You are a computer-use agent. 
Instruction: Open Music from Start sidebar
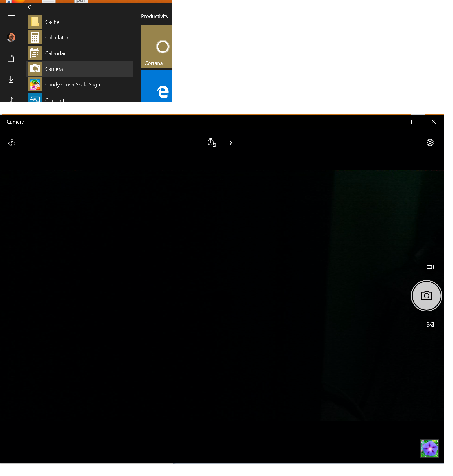pyautogui.click(x=11, y=100)
